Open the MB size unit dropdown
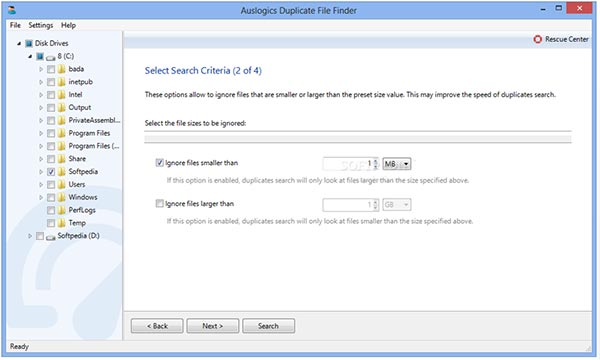 tap(397, 164)
